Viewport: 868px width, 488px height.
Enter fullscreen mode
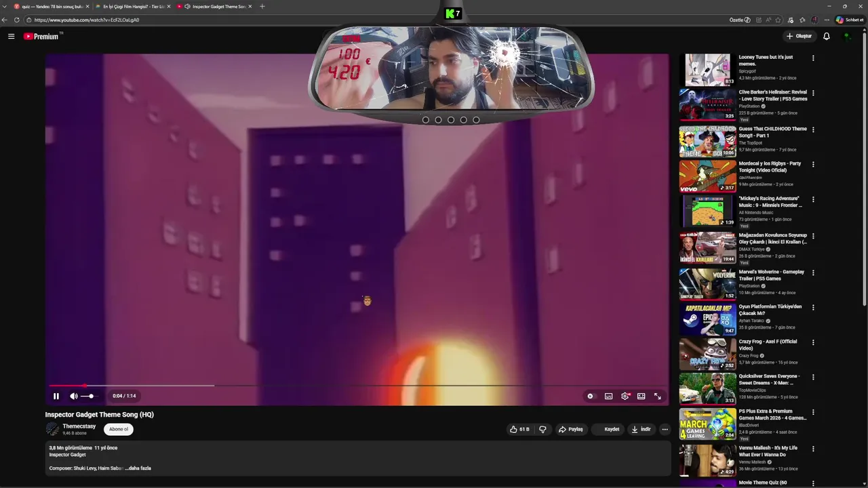657,396
